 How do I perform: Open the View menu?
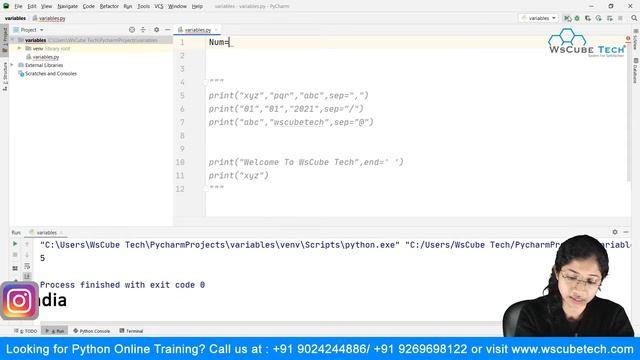click(47, 7)
